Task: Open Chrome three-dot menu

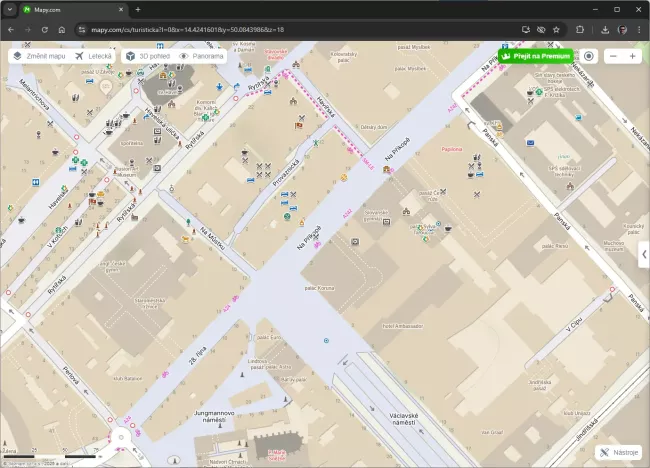Action: tap(639, 30)
